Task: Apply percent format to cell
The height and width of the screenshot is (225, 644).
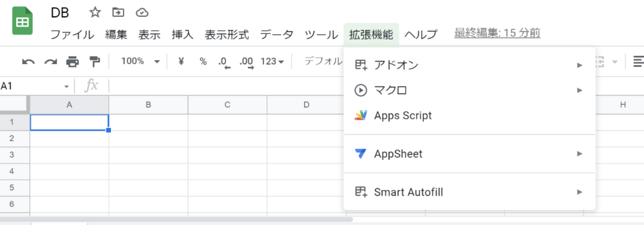Action: [203, 61]
